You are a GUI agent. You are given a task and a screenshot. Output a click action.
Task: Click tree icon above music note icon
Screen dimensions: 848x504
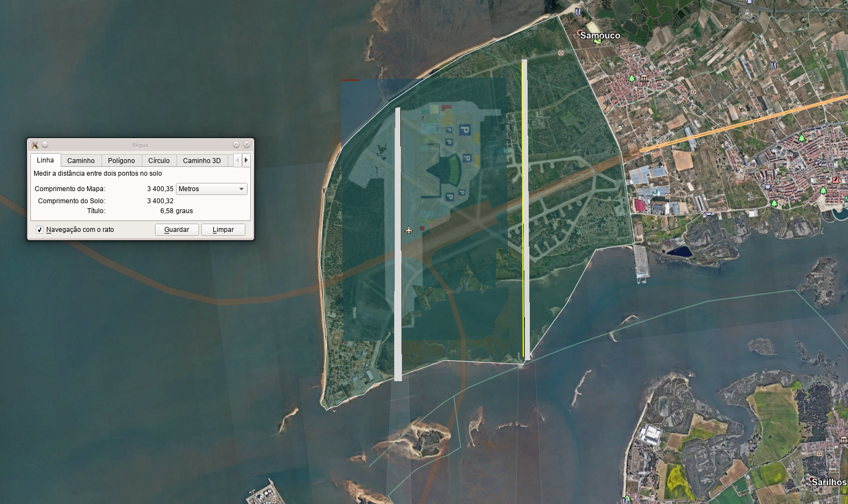[802, 137]
